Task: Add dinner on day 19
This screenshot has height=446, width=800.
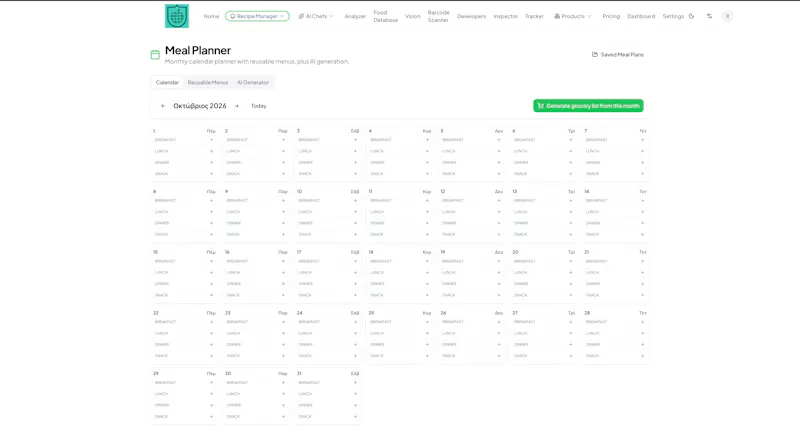Action: pos(499,284)
